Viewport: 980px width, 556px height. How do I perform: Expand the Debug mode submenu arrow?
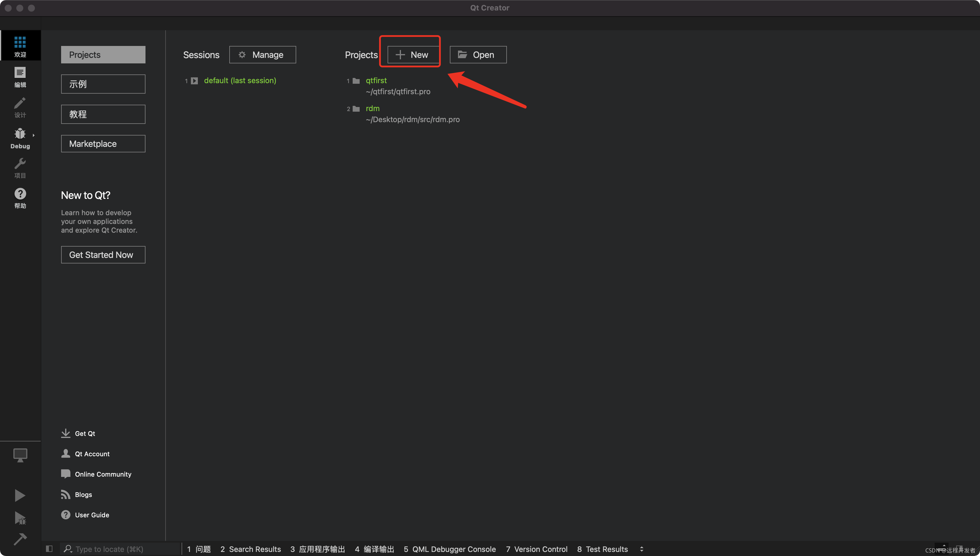[x=34, y=135]
